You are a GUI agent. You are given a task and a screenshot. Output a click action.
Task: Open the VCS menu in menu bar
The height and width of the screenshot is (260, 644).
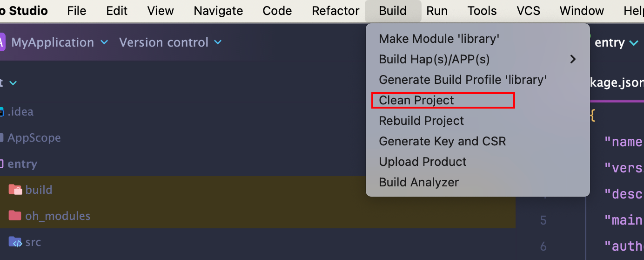[x=528, y=11]
